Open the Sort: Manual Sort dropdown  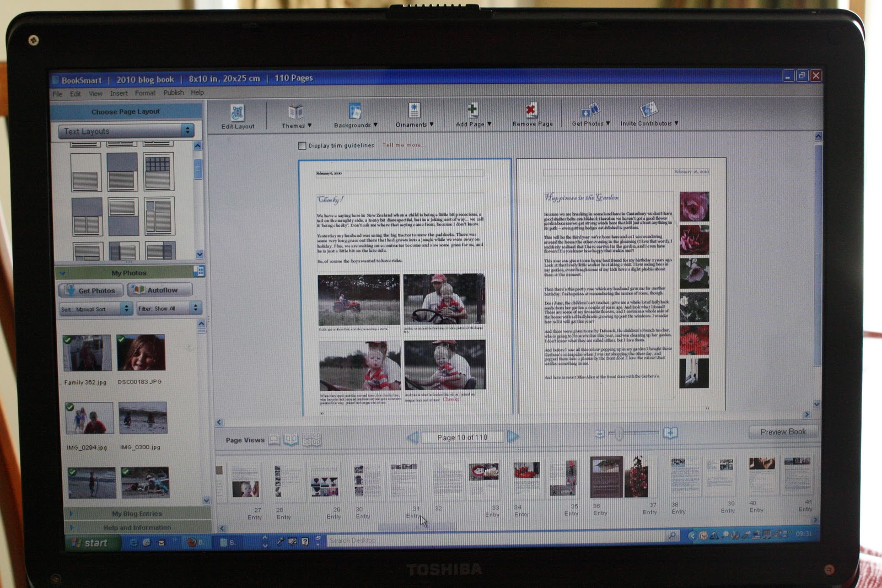pos(96,309)
